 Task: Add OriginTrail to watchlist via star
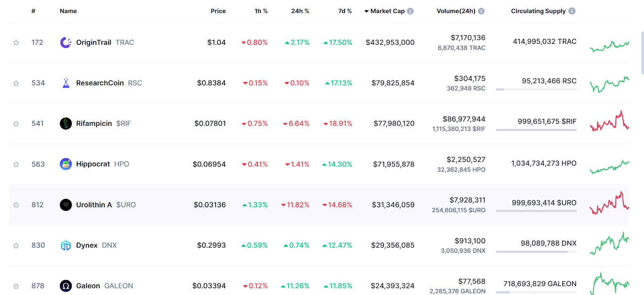point(16,42)
